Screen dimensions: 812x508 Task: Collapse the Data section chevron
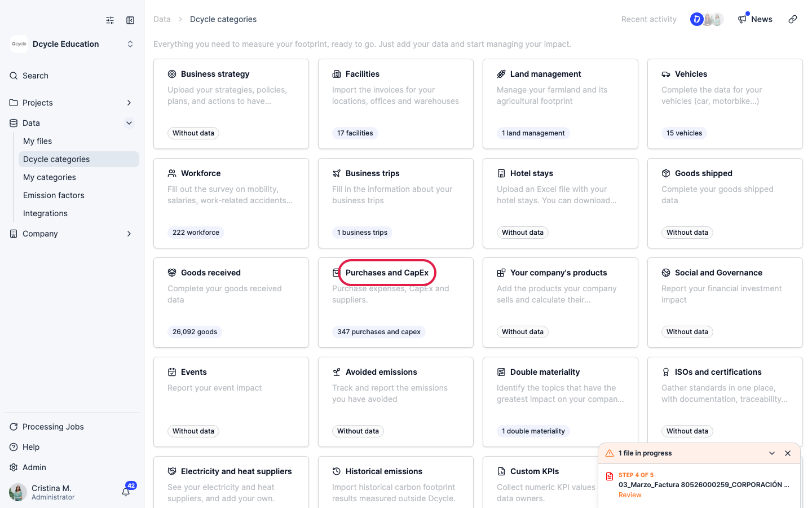tap(129, 123)
